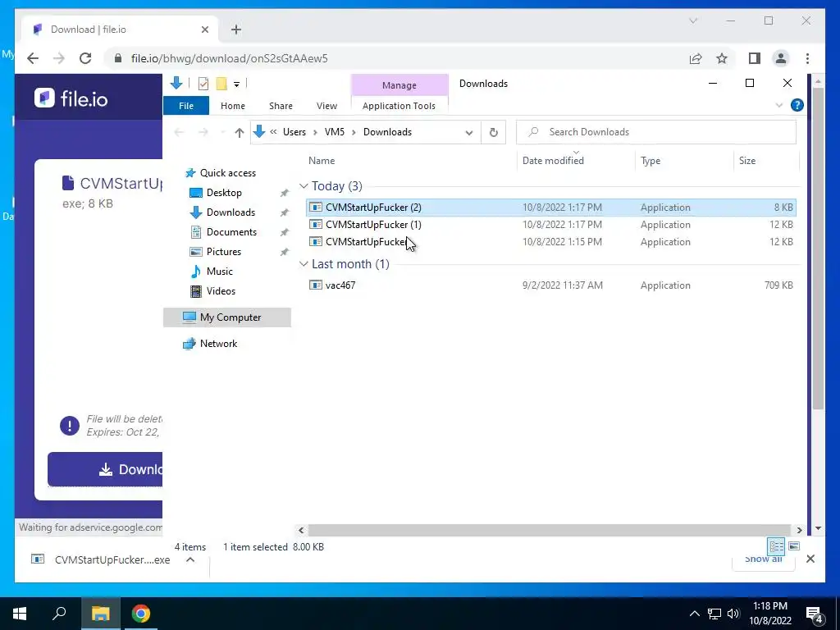Switch to Details view icon
This screenshot has height=630, width=840.
click(x=776, y=546)
